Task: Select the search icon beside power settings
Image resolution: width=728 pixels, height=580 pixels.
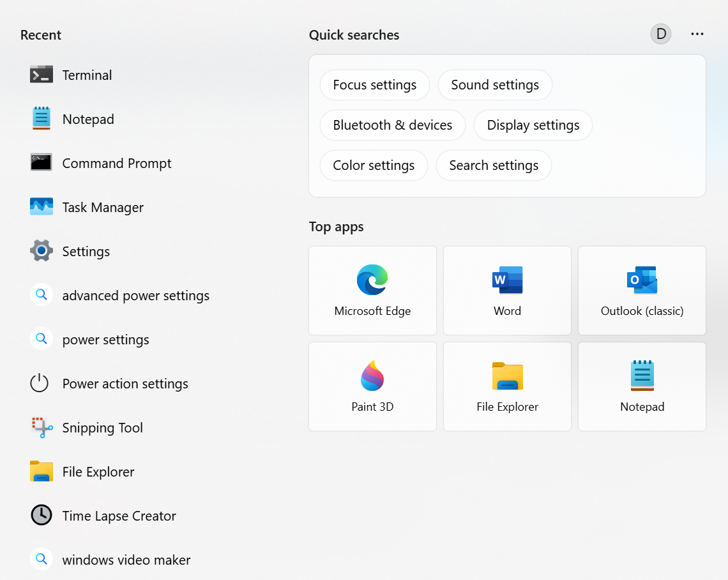Action: (42, 339)
